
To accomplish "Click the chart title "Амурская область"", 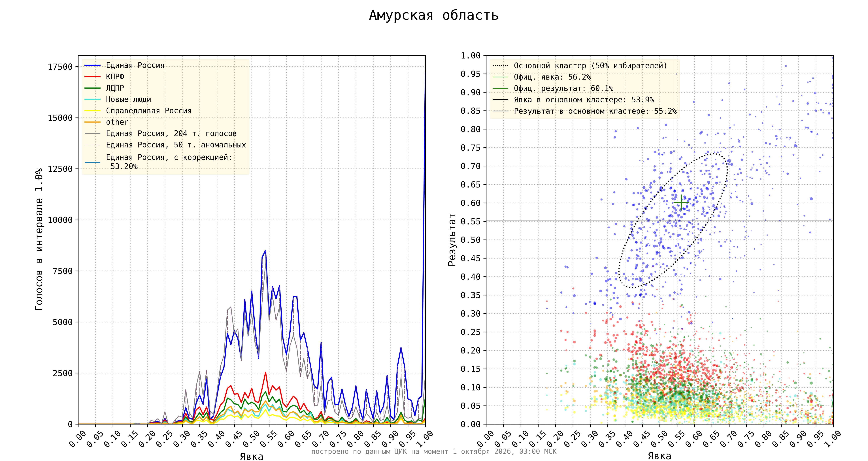I will (x=434, y=16).
